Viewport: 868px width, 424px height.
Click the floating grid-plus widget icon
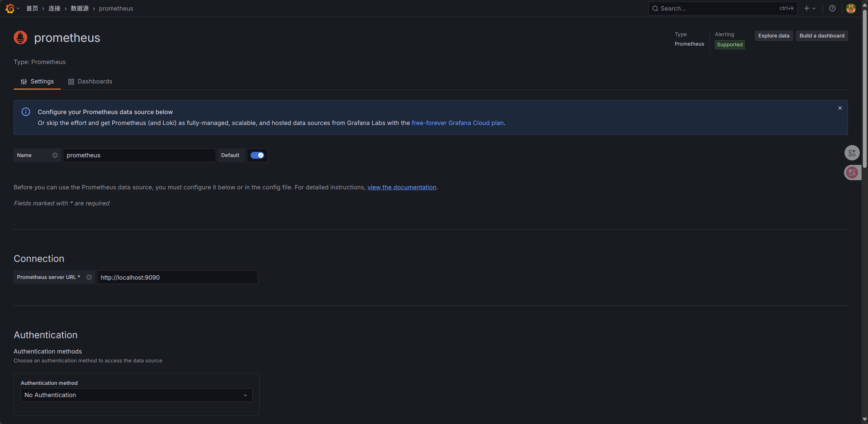click(x=852, y=153)
